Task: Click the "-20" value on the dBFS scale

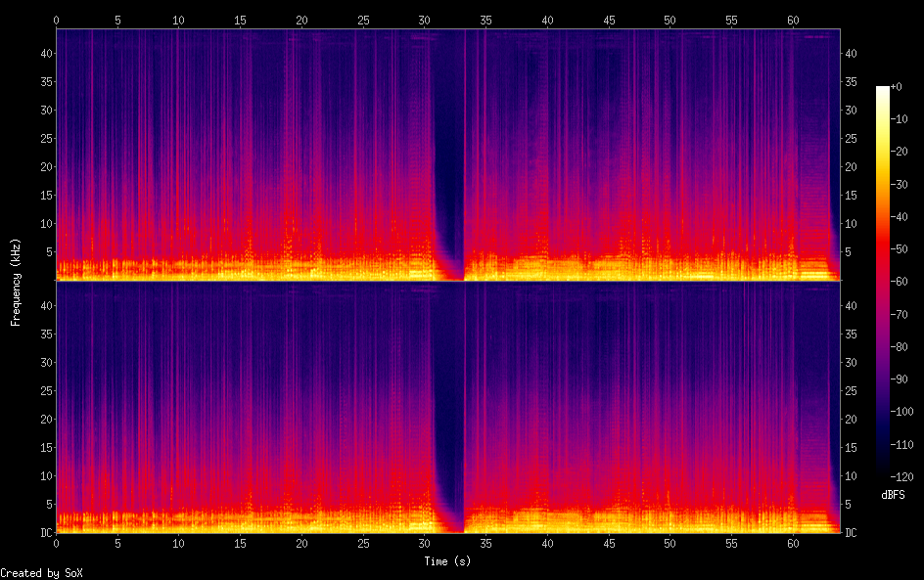Action: 900,152
